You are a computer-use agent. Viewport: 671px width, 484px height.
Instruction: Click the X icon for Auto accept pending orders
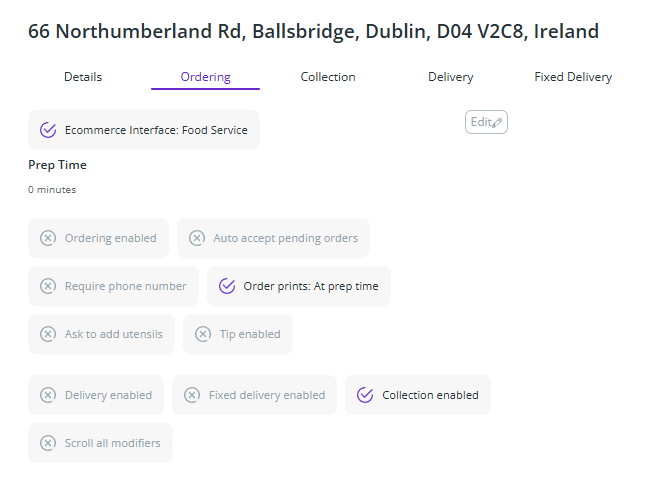197,238
